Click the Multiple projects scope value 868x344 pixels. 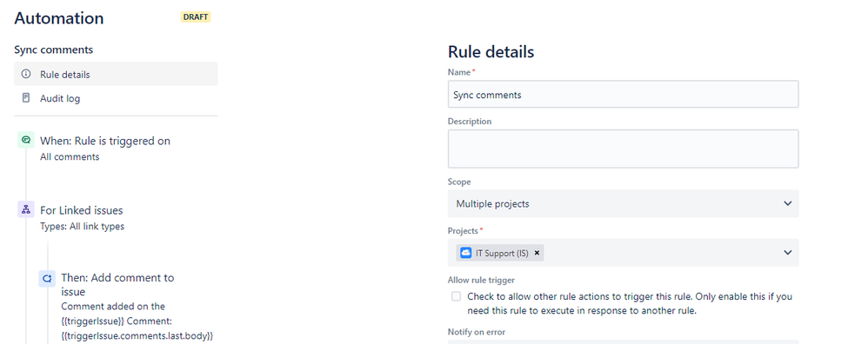(492, 203)
